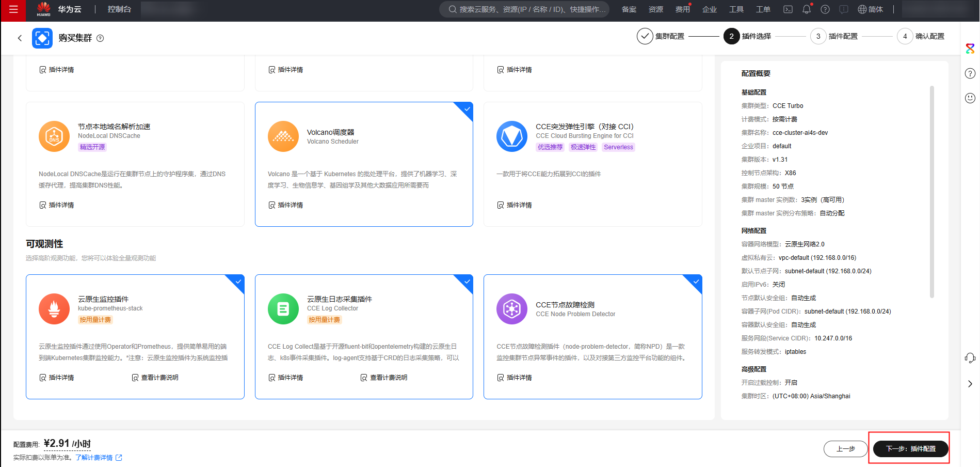The image size is (980, 467).
Task: Click 下一步: 插件配置 button
Action: click(910, 449)
